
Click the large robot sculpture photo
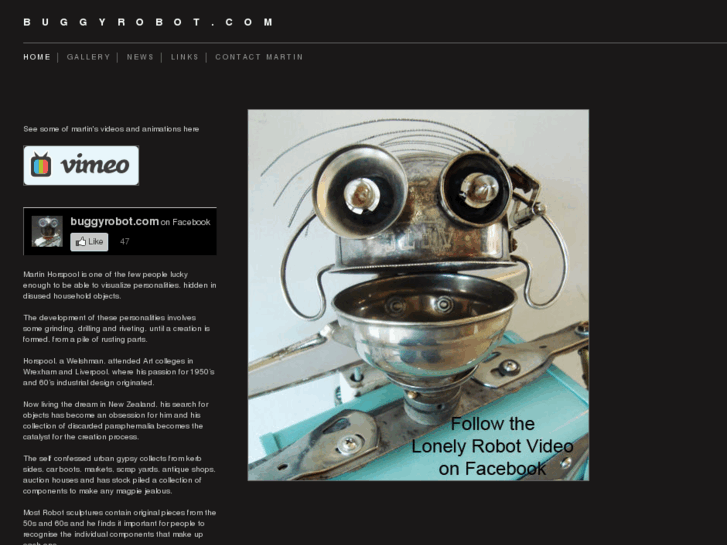[x=418, y=295]
